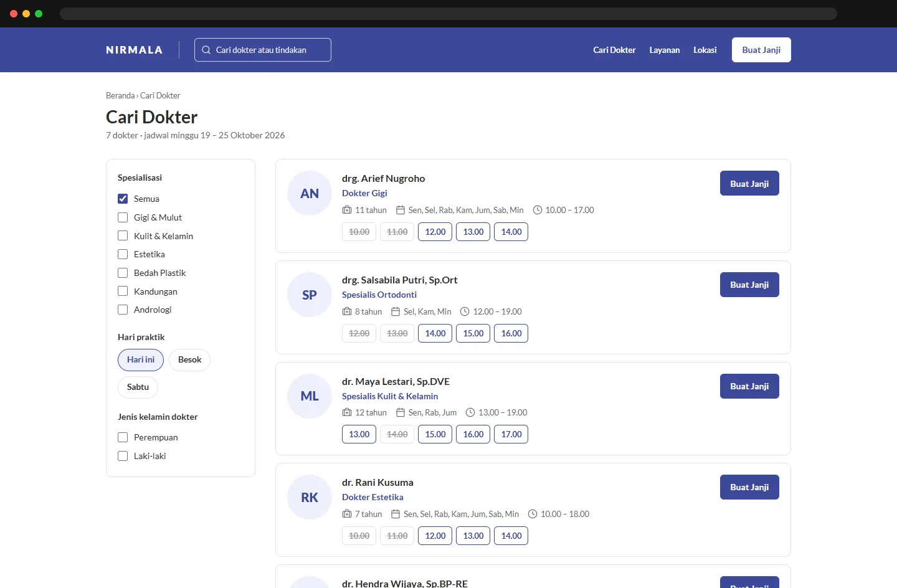Choose the Sabtu day chip
The height and width of the screenshot is (588, 897).
click(138, 387)
